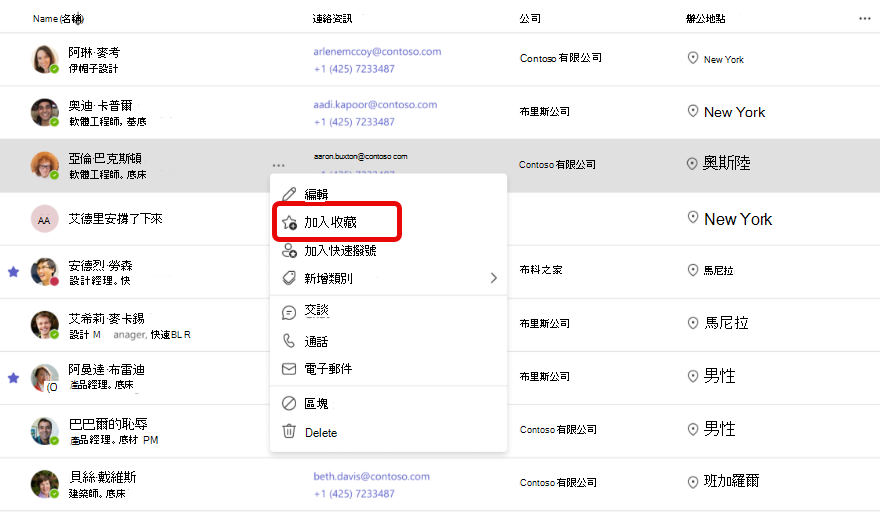Select the contact name 亞倫巴克斯頓
The width and height of the screenshot is (880, 512).
click(x=105, y=158)
